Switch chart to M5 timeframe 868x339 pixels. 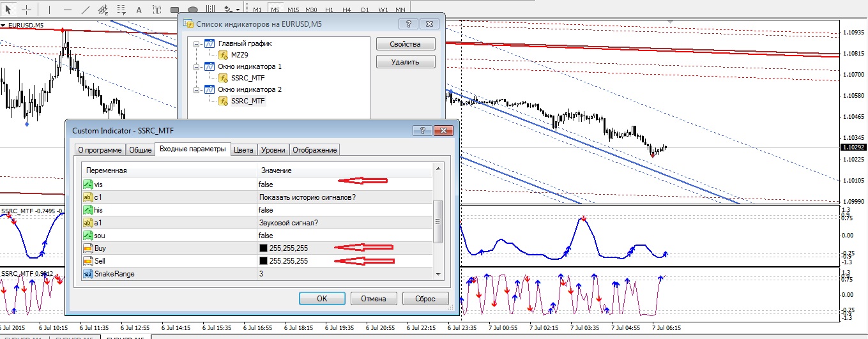pos(275,10)
